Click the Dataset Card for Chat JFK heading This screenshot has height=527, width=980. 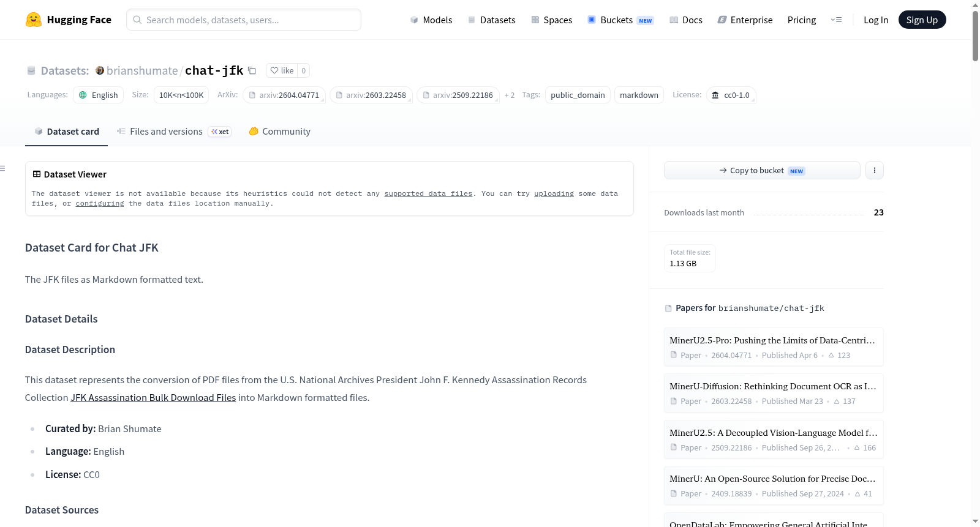click(x=92, y=247)
